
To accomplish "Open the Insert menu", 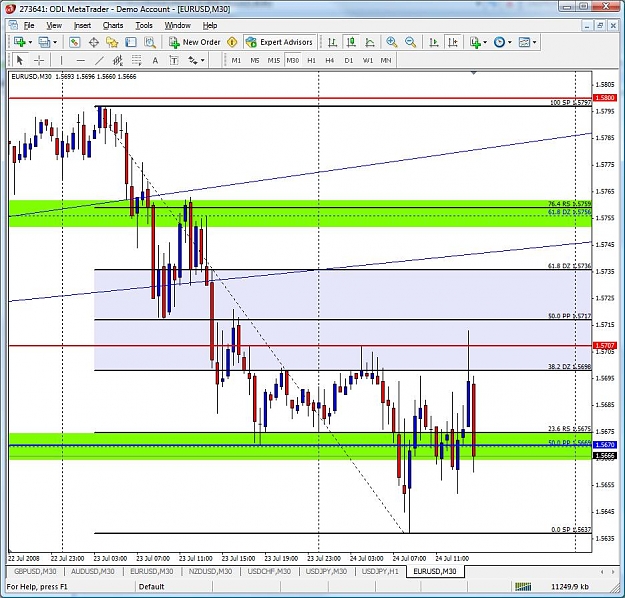I will click(x=82, y=26).
